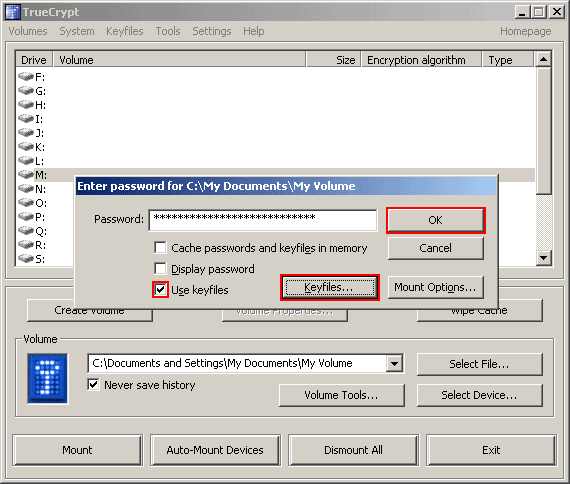Click Select File... button
This screenshot has width=570, height=484.
pyautogui.click(x=479, y=364)
